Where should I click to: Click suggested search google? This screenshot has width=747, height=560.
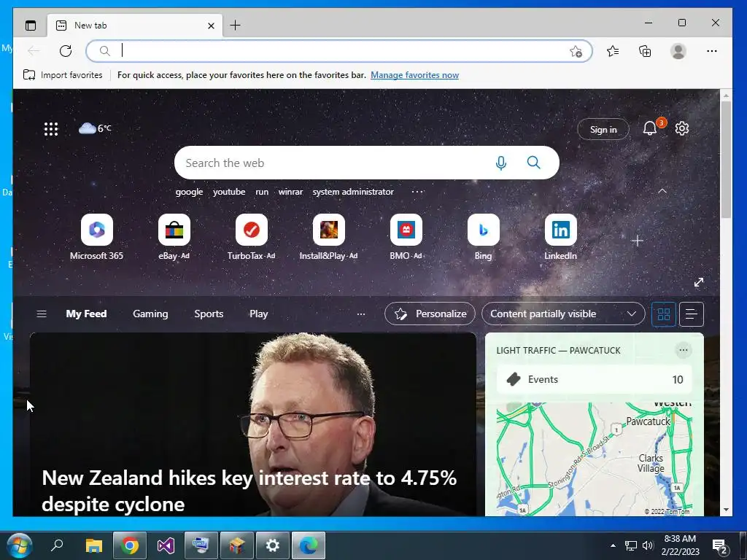189,192
